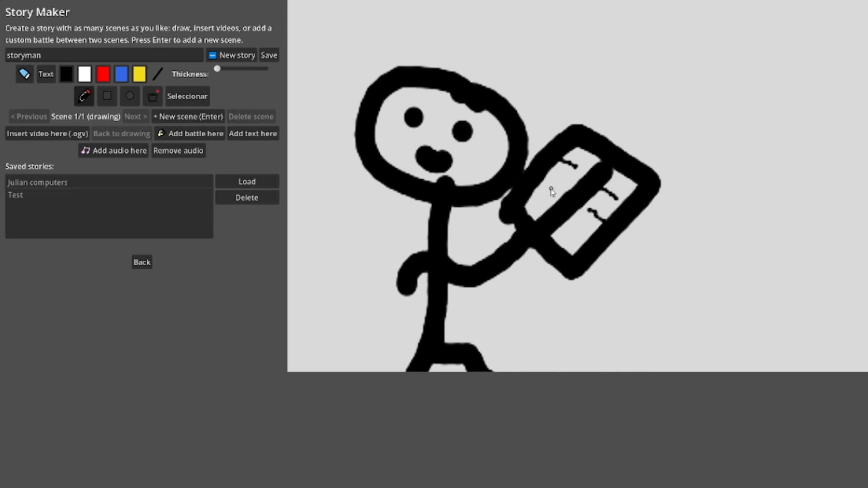The image size is (868, 488).
Task: Go to the Previous scene
Action: pyautogui.click(x=29, y=117)
